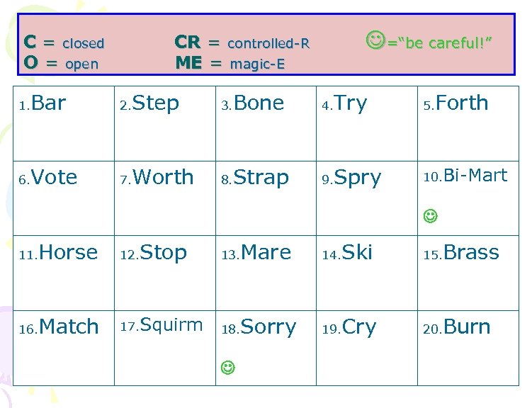Select the word Mare

266,252
